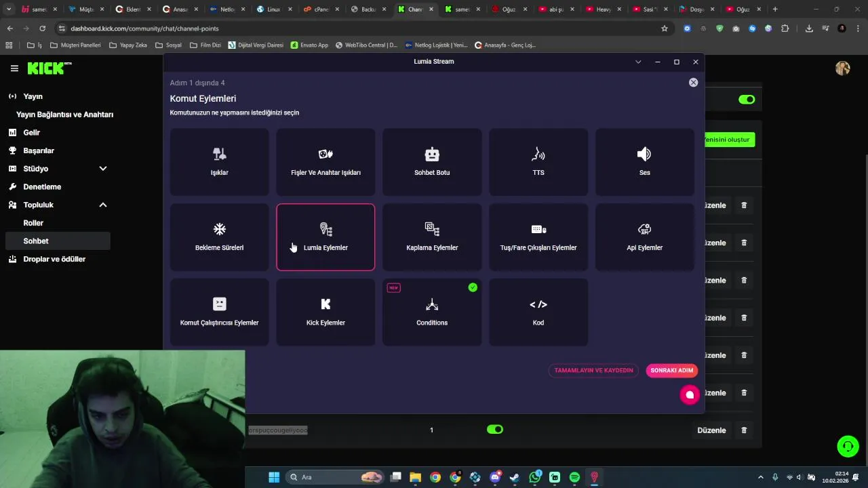This screenshot has height=488, width=868.
Task: Open the Sohbet Botu action
Action: pos(432,162)
